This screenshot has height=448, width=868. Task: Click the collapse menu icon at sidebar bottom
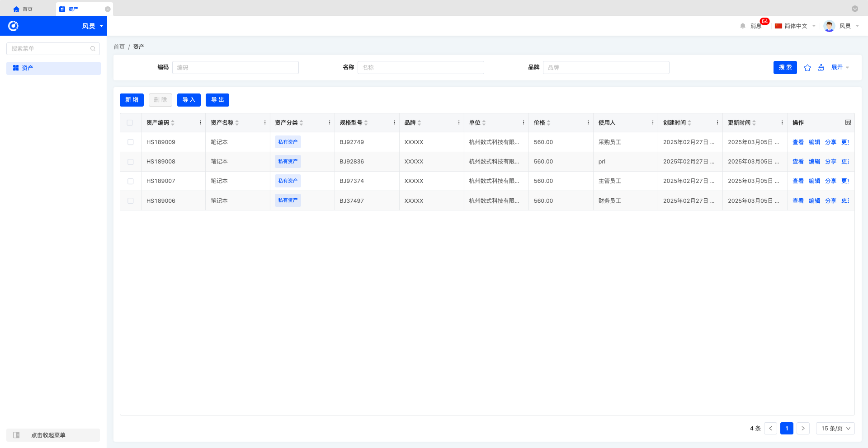coord(16,435)
